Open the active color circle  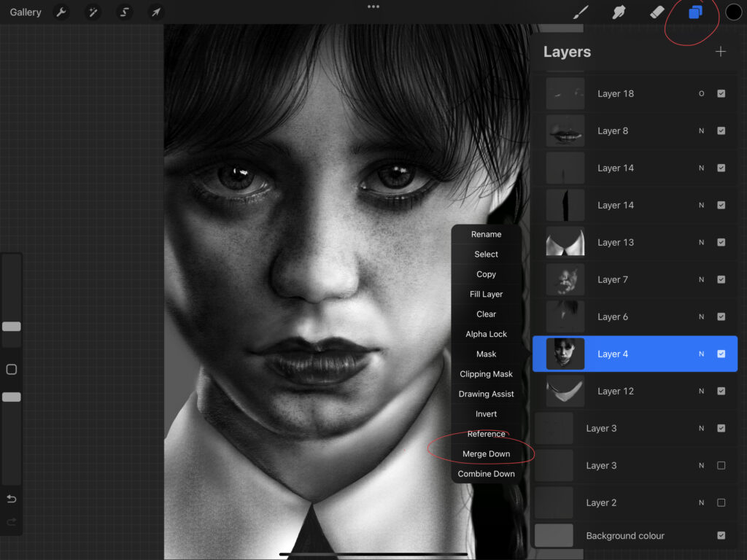coord(733,12)
